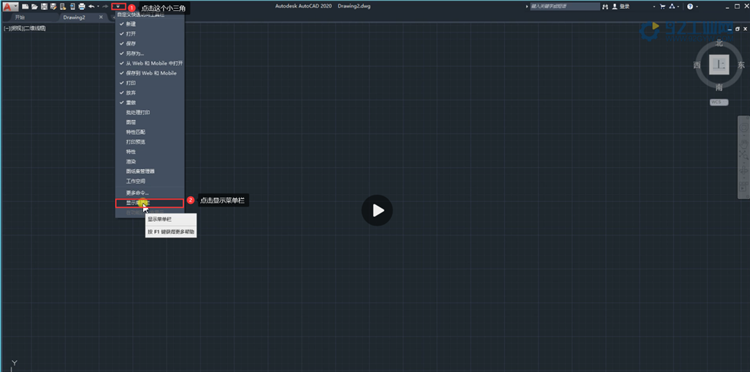The image size is (750, 372).
Task: Expand the dropdown arrow next to Help icon
Action: point(696,7)
